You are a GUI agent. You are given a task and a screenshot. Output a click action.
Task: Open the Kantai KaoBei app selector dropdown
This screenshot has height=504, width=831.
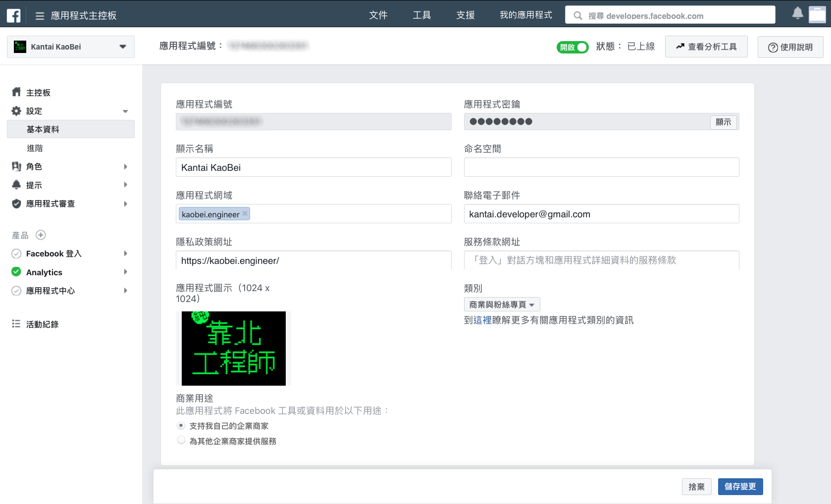pos(71,47)
